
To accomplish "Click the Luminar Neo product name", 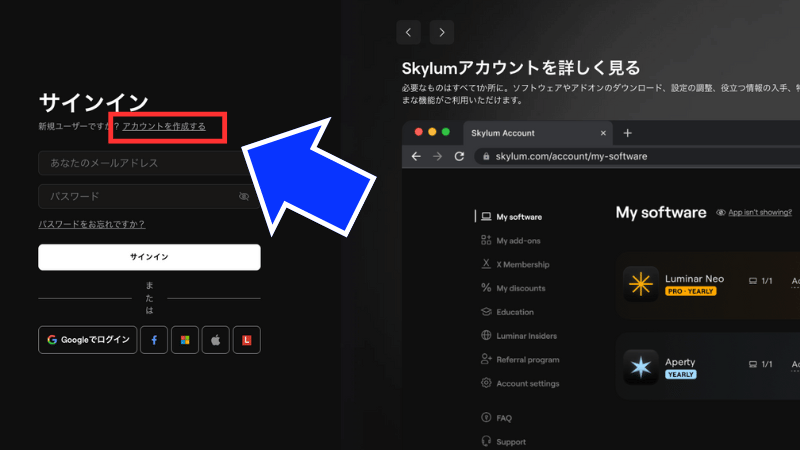I will click(694, 279).
